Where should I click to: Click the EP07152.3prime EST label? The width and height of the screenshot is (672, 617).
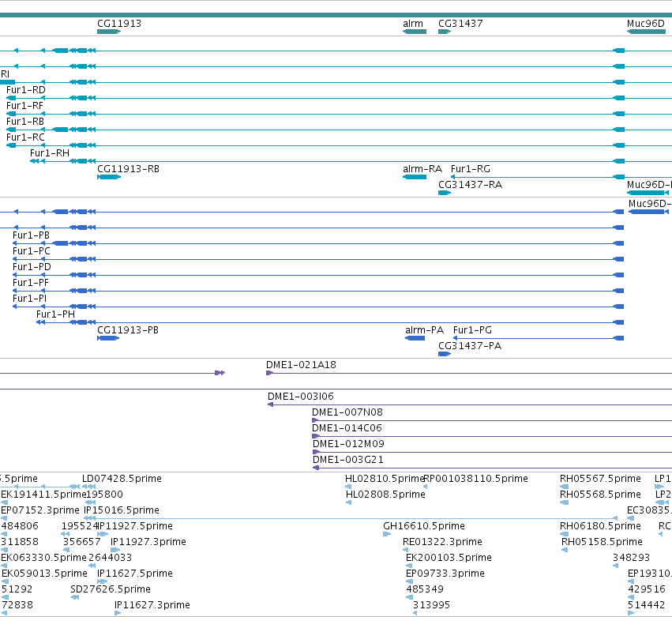pos(40,510)
